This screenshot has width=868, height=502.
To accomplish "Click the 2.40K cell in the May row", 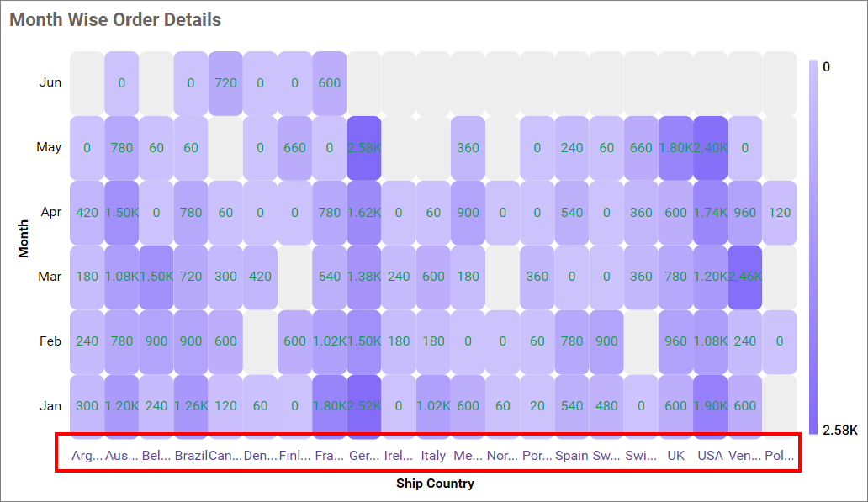I will point(711,147).
